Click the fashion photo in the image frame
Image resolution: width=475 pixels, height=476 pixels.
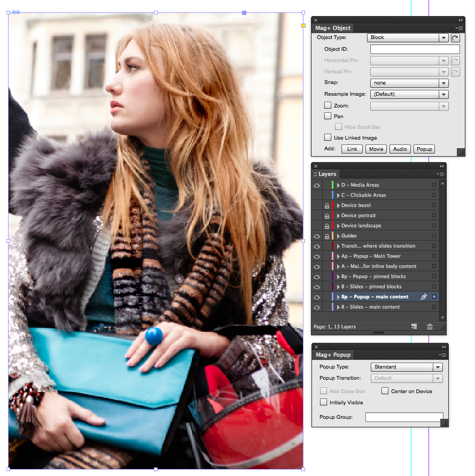click(155, 241)
